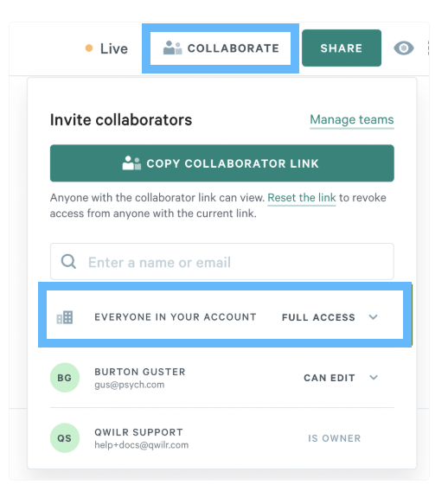Expand the CAN EDIT chevron for Burton
Screen dimensions: 448x491
(x=374, y=378)
